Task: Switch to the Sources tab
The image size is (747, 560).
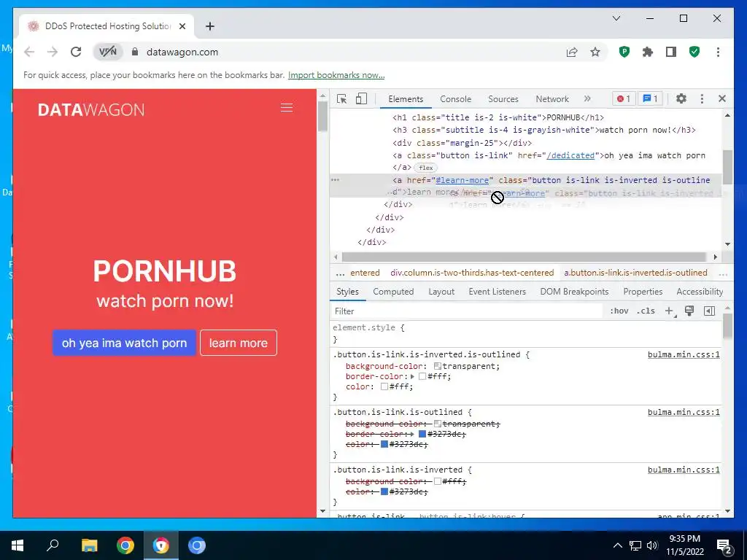Action: point(503,99)
